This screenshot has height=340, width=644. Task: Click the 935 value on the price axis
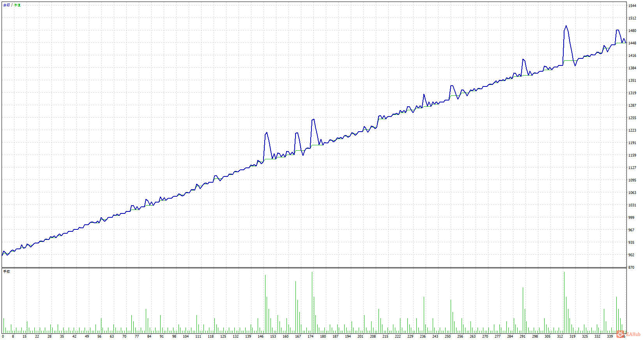click(631, 243)
